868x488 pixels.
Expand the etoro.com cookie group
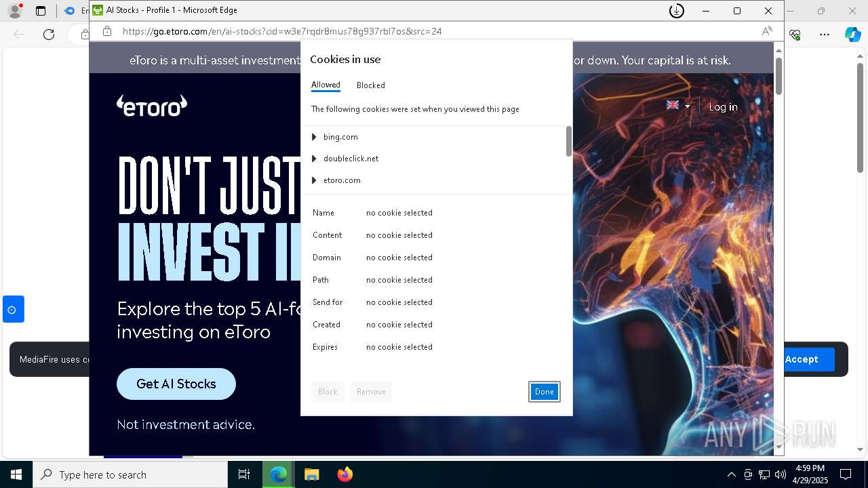click(314, 180)
